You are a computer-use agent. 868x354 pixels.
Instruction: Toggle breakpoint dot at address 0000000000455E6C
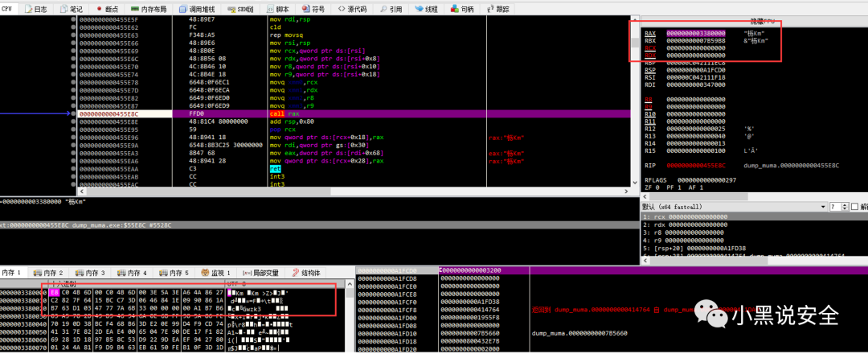tap(74, 59)
